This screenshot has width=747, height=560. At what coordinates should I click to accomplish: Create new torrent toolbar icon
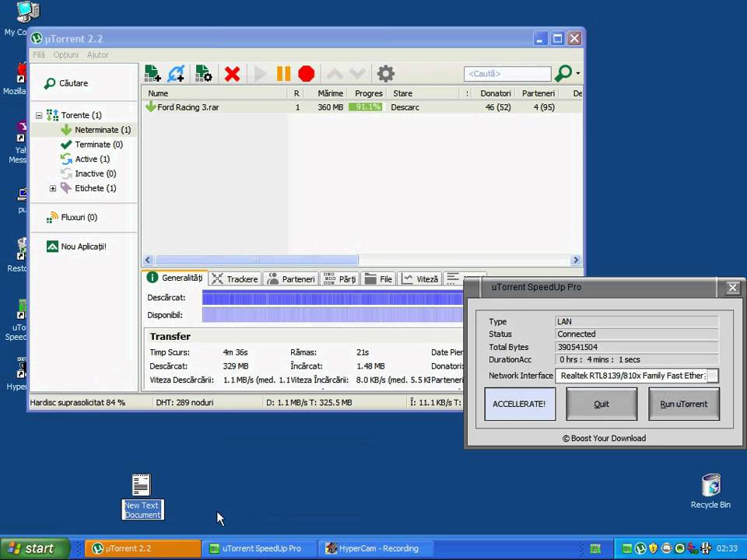203,74
